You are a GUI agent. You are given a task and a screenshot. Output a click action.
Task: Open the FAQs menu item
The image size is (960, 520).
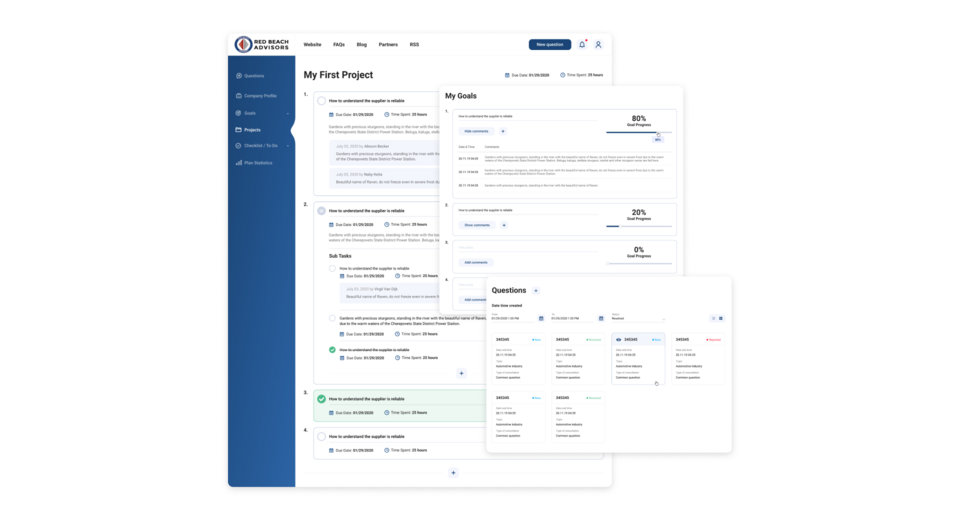click(339, 44)
